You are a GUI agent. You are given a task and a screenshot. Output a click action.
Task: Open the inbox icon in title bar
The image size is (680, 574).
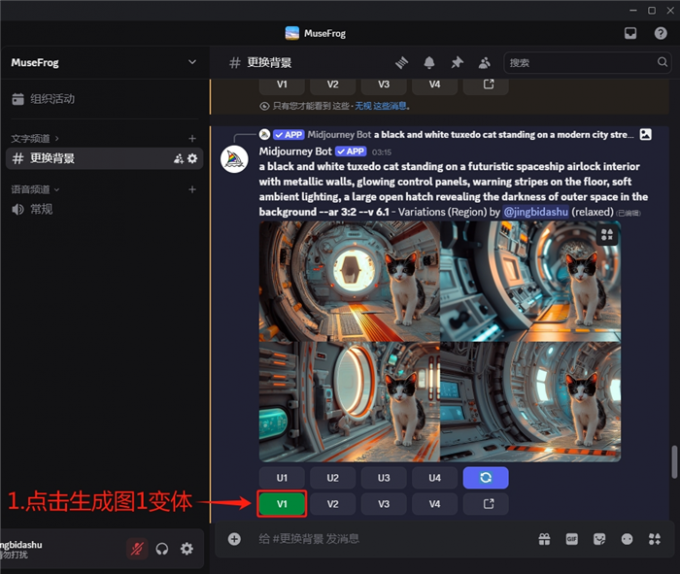(630, 33)
